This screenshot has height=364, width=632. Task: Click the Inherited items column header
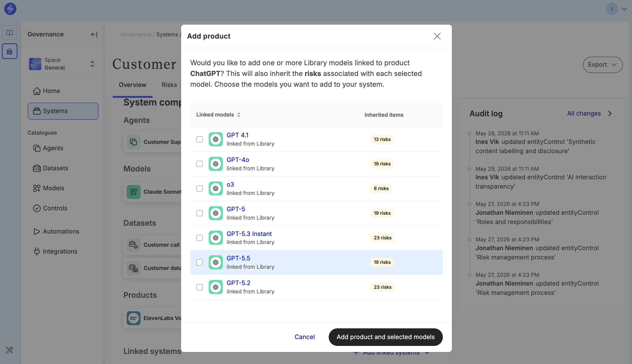click(x=384, y=115)
